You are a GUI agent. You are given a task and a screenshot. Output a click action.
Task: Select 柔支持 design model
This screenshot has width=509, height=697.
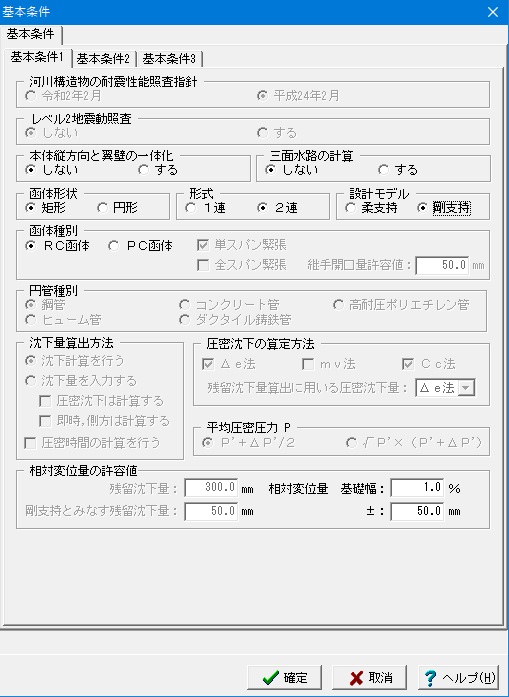(x=372, y=208)
